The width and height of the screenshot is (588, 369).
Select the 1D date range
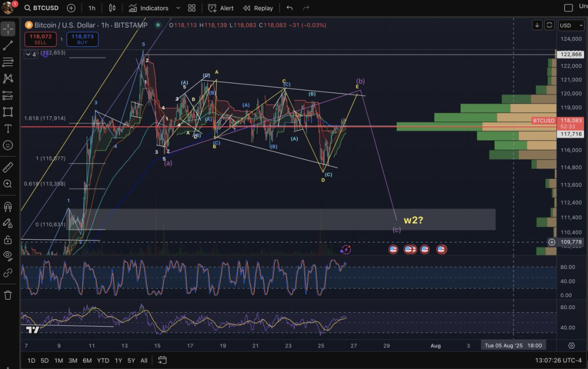31,360
